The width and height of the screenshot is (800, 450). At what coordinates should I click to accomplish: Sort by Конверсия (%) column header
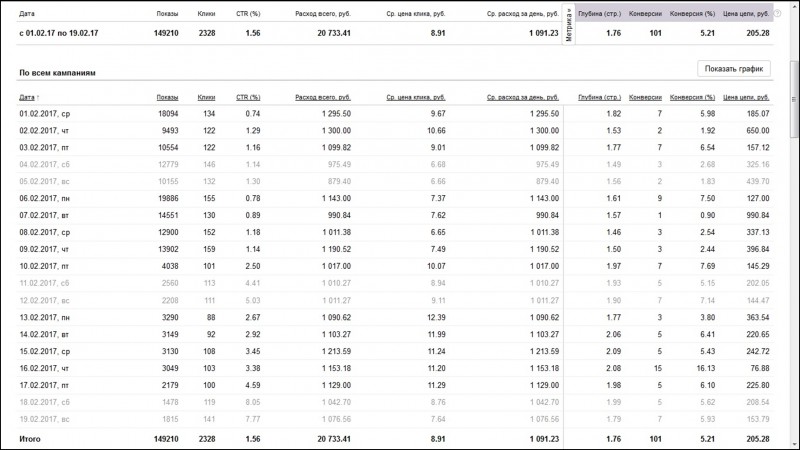pos(692,97)
